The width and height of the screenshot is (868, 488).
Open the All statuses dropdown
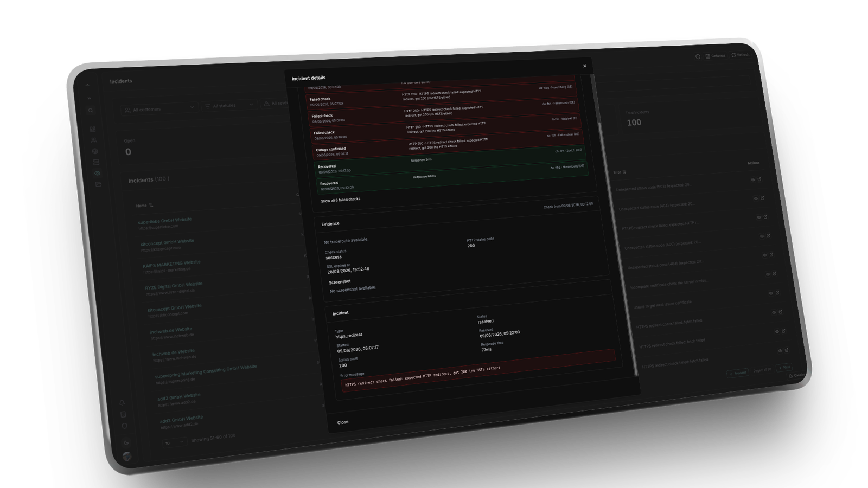click(x=229, y=105)
